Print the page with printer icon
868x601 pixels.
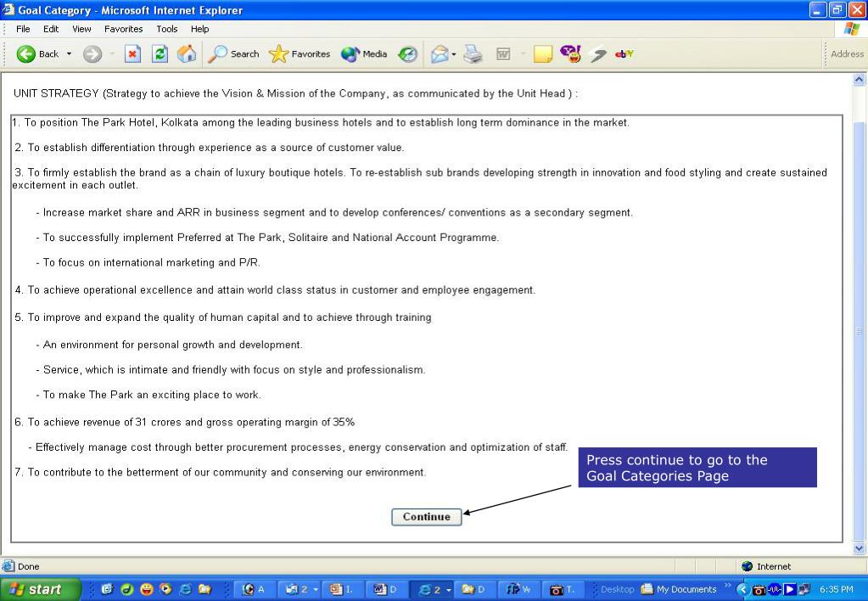pyautogui.click(x=473, y=53)
